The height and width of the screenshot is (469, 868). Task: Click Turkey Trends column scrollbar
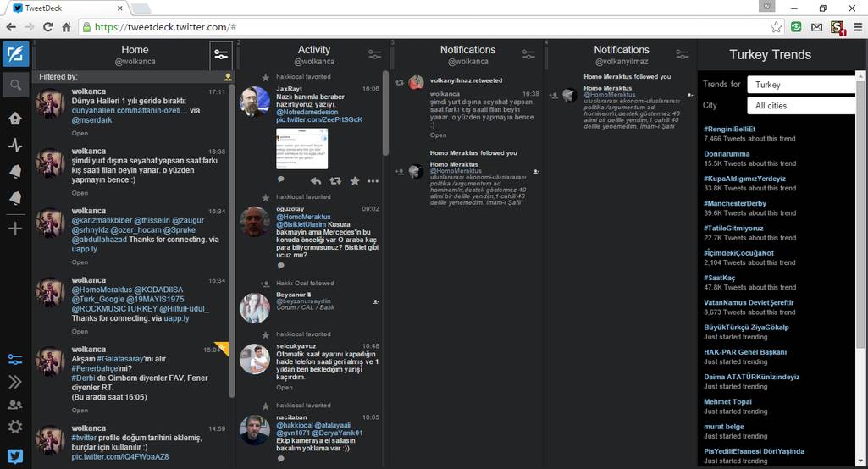click(860, 215)
